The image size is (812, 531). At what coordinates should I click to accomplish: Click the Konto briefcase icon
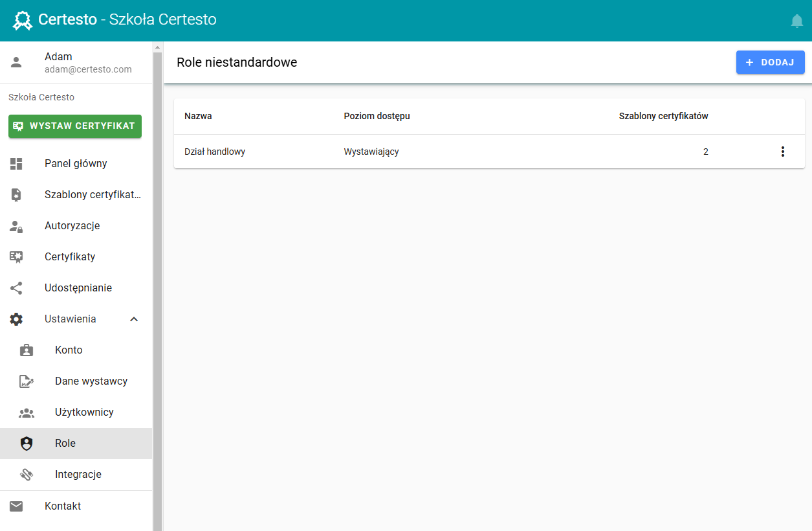pos(27,350)
